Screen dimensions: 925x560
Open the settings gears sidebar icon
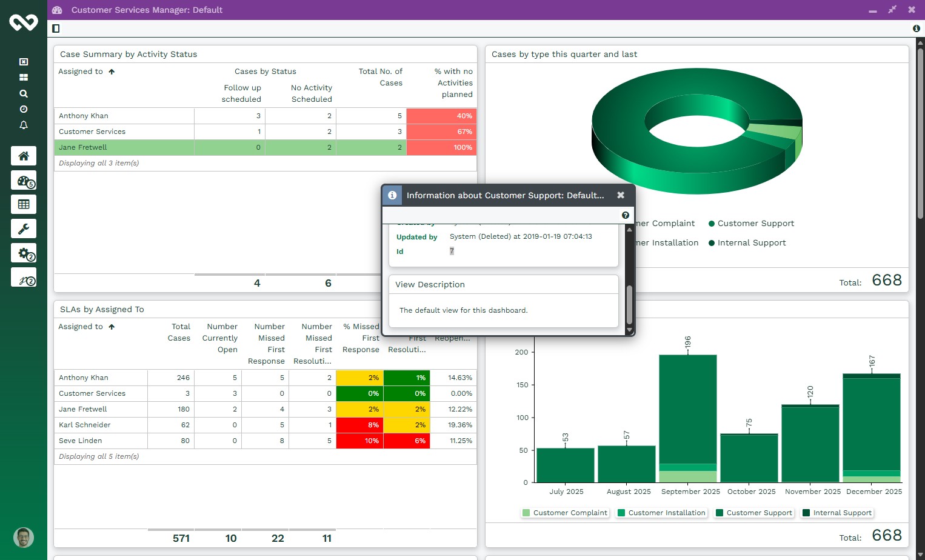tap(24, 253)
